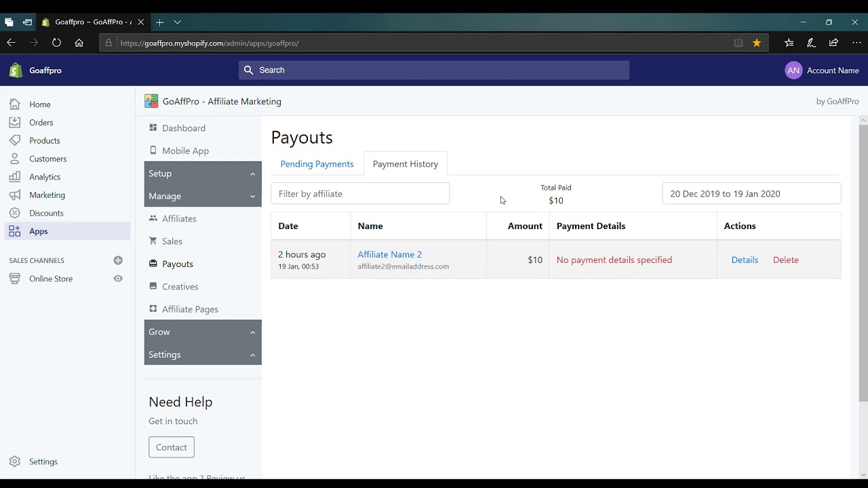Screen dimensions: 868x488
Task: Click the Affiliates people icon
Action: (153, 218)
